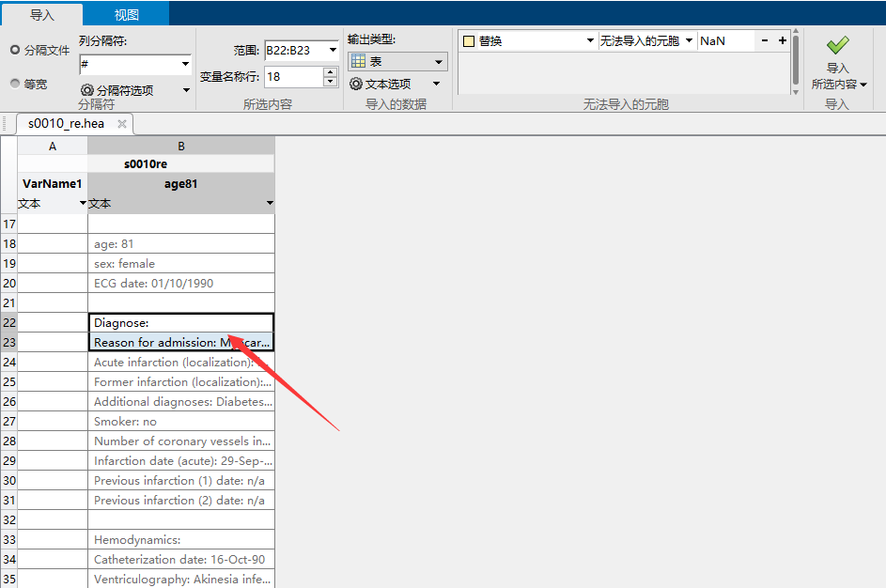Click cell 'Previous infarction (2) date: n/a'
The width and height of the screenshot is (886, 588).
coord(180,501)
